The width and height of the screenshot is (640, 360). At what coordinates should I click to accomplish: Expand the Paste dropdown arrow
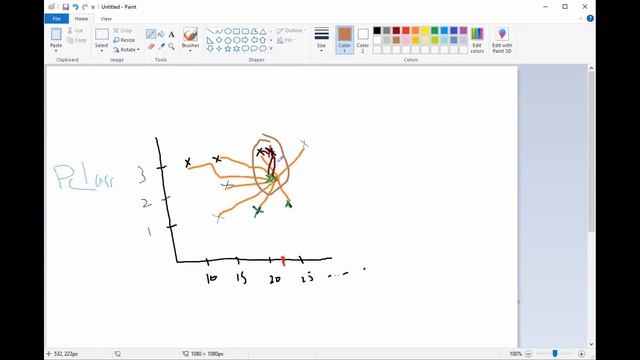click(x=56, y=51)
